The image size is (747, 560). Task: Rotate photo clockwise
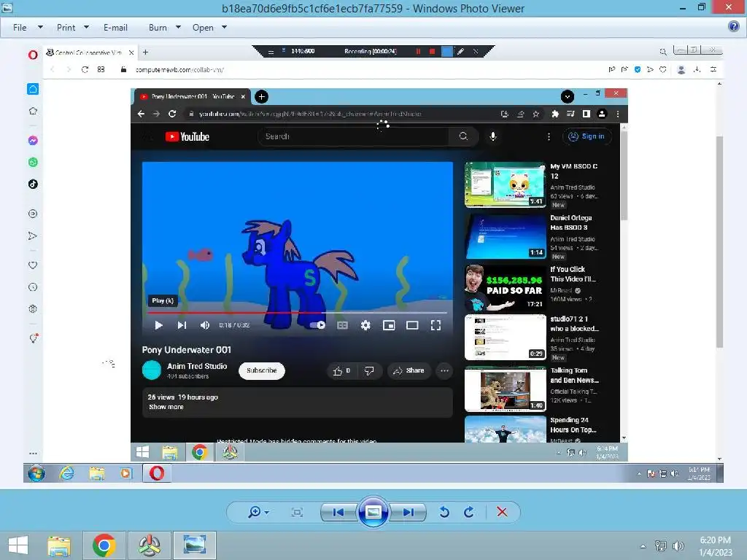click(x=469, y=512)
